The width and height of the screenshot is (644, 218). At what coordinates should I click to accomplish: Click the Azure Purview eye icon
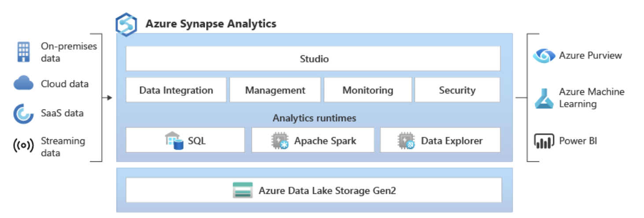(544, 56)
